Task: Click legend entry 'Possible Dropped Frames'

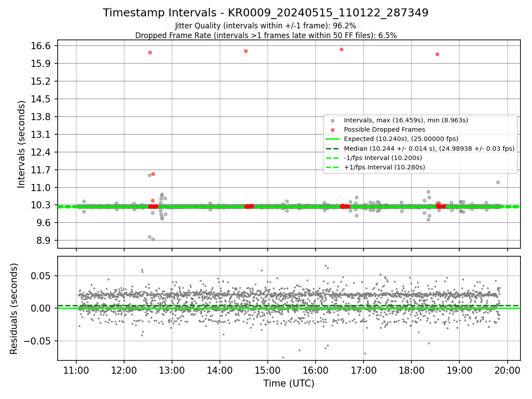Action: pyautogui.click(x=384, y=129)
